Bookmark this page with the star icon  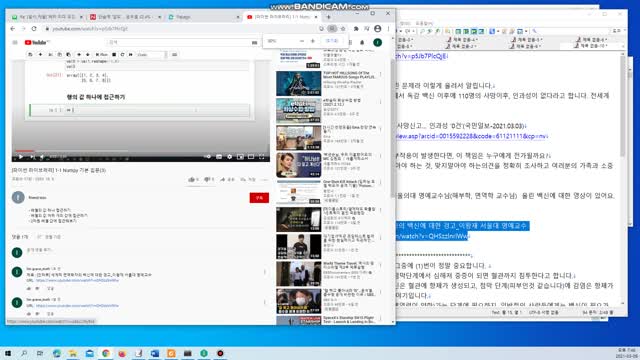click(343, 29)
